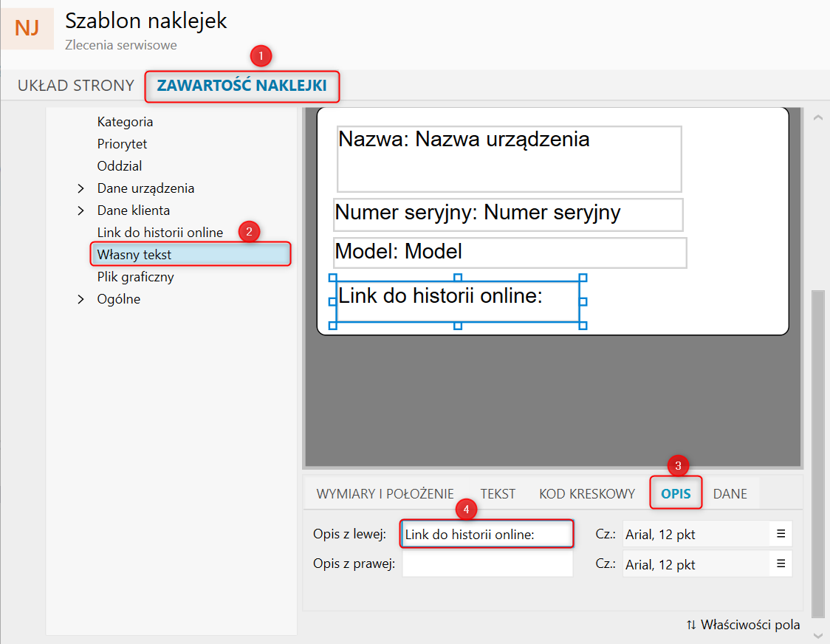This screenshot has width=830, height=644.
Task: Select Nazwa urządzenia label field
Action: 510,159
